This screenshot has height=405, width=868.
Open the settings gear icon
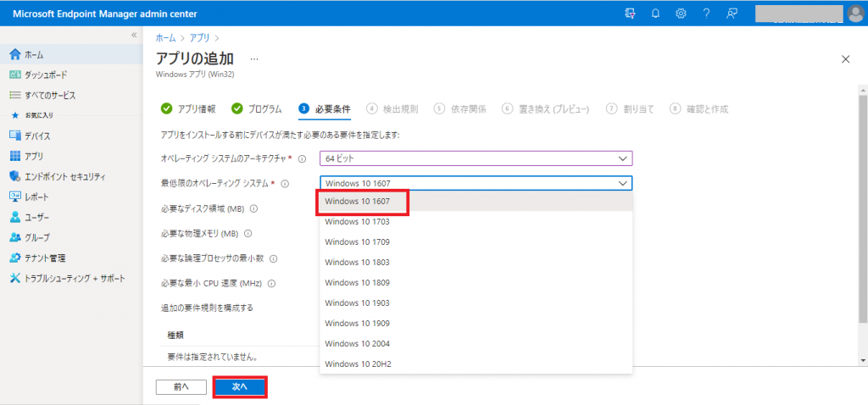point(681,14)
